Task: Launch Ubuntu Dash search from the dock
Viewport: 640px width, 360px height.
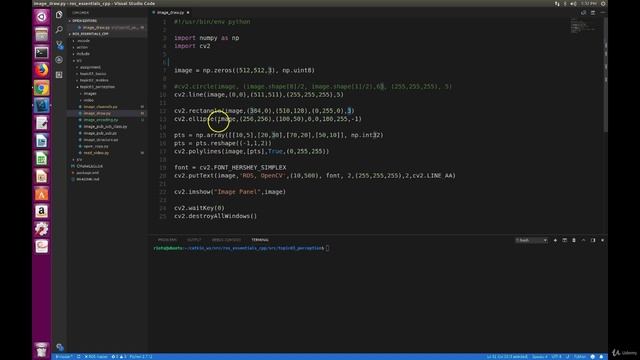Action: (x=41, y=17)
